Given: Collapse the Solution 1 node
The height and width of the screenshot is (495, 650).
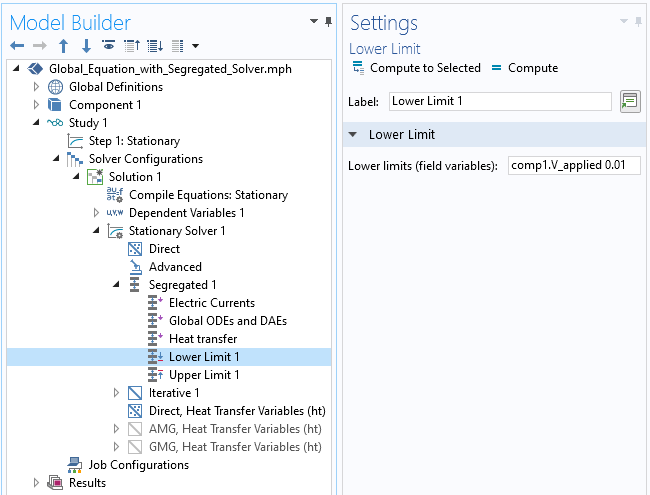Looking at the screenshot, I should 76,176.
